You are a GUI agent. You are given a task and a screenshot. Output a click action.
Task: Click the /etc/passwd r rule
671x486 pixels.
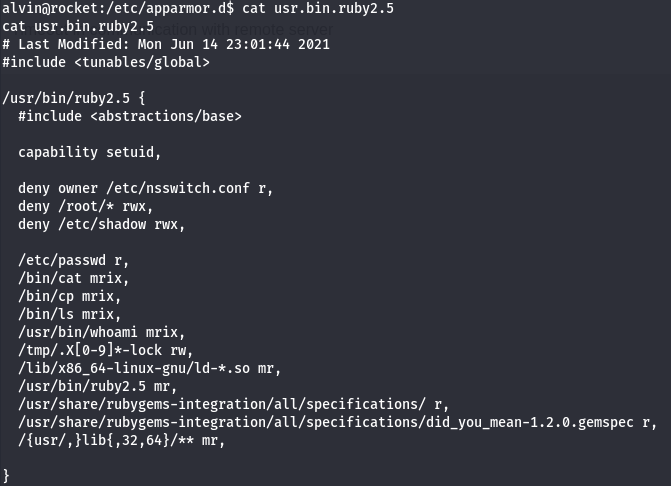74,260
